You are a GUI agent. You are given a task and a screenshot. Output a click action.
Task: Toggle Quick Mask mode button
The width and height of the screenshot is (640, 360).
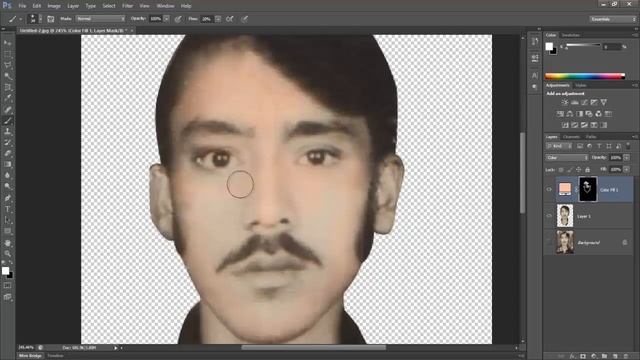pos(7,286)
